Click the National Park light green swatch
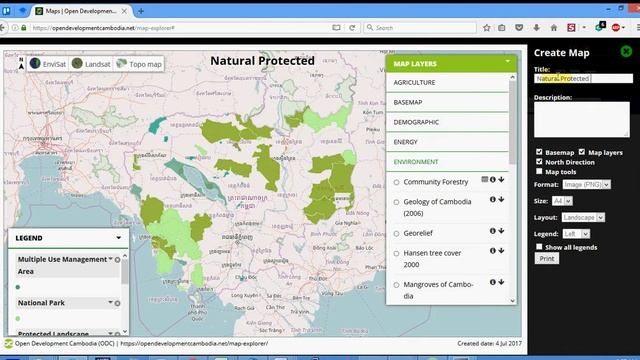The width and height of the screenshot is (640, 360). (x=18, y=319)
